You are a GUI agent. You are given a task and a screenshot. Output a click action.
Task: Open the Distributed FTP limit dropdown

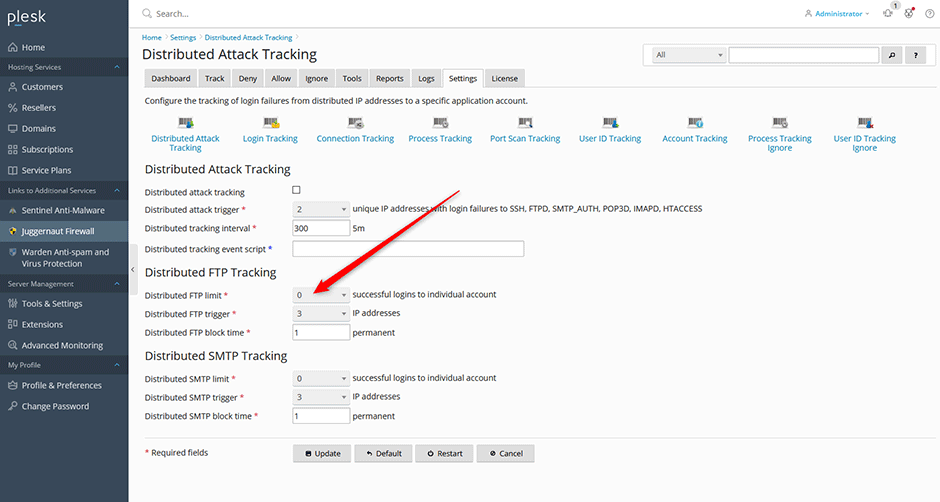[x=321, y=295]
